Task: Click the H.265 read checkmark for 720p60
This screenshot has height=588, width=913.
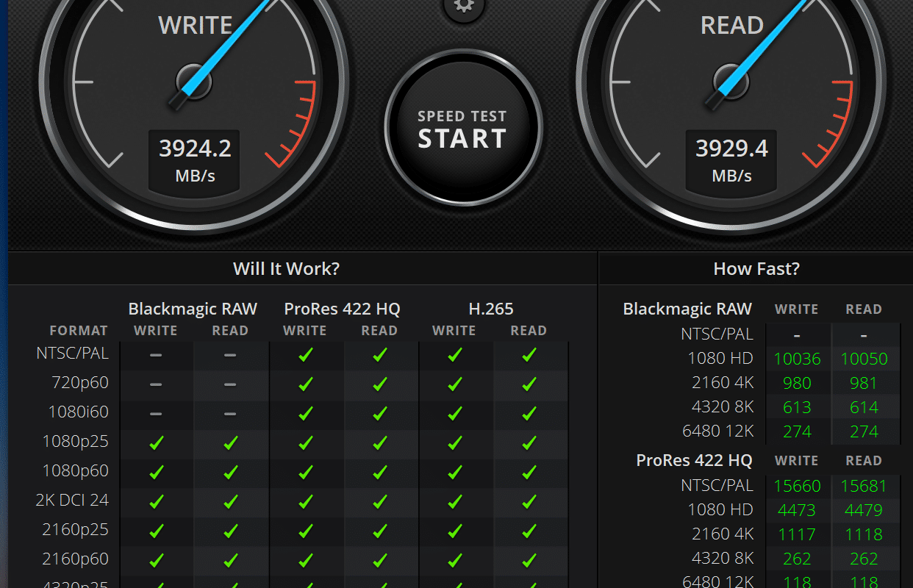Action: [x=529, y=384]
